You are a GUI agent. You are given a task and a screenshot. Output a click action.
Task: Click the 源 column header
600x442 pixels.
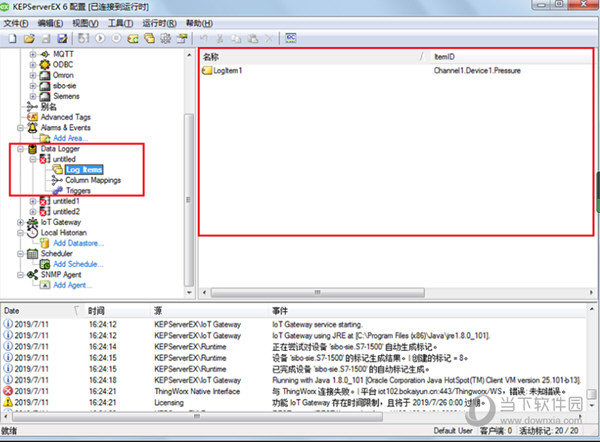[209, 311]
